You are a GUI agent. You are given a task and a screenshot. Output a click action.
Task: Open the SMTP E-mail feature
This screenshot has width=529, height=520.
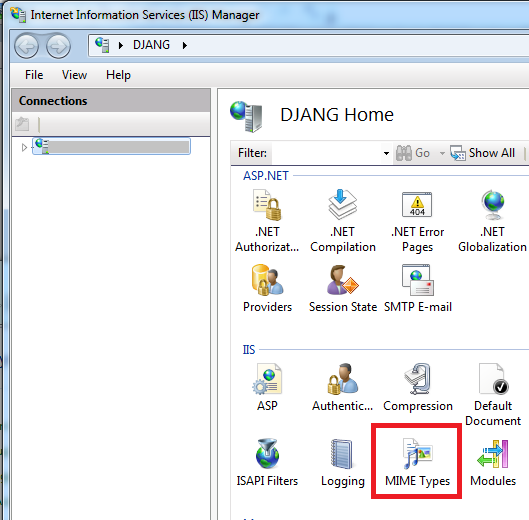[418, 289]
